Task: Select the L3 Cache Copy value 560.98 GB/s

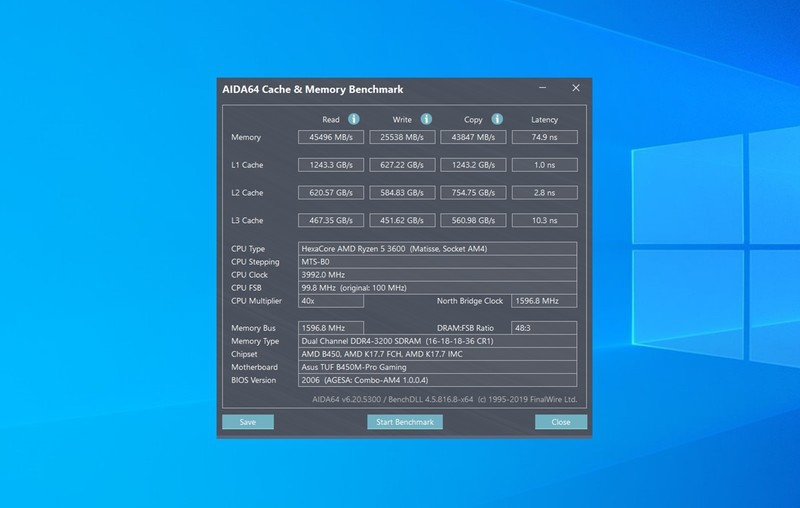Action: tap(473, 220)
